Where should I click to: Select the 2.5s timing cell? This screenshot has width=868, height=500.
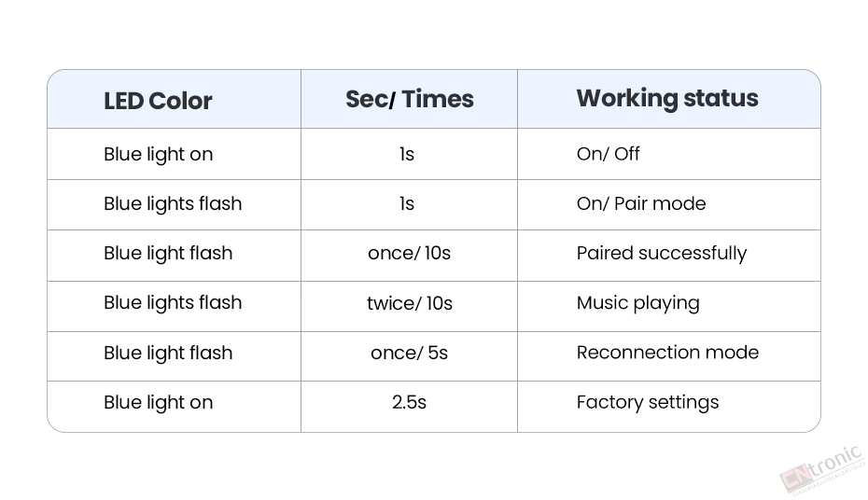pyautogui.click(x=409, y=403)
